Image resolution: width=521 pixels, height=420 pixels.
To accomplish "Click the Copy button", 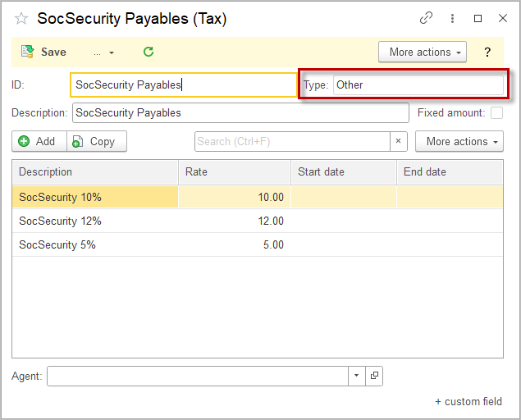I will point(97,141).
